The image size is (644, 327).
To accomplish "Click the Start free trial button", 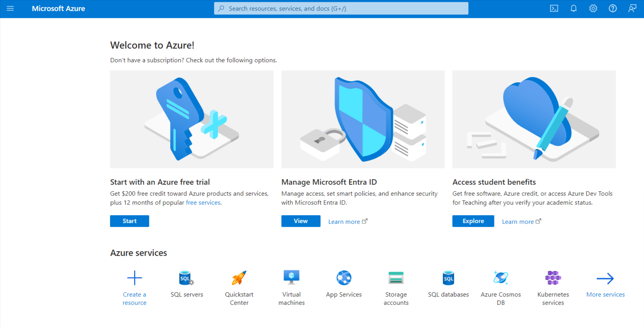I will 130,221.
